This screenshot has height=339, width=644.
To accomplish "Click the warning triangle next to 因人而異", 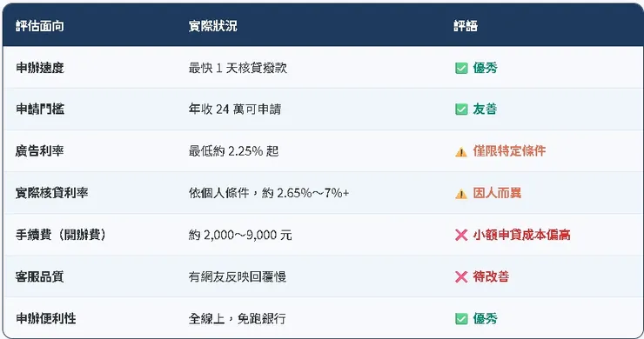I will pos(461,194).
